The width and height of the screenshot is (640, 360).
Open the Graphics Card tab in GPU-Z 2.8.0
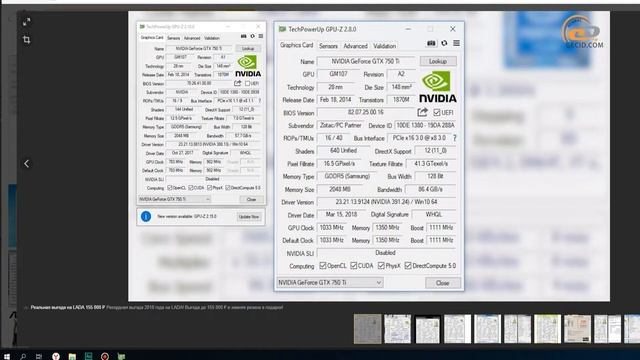pos(296,45)
